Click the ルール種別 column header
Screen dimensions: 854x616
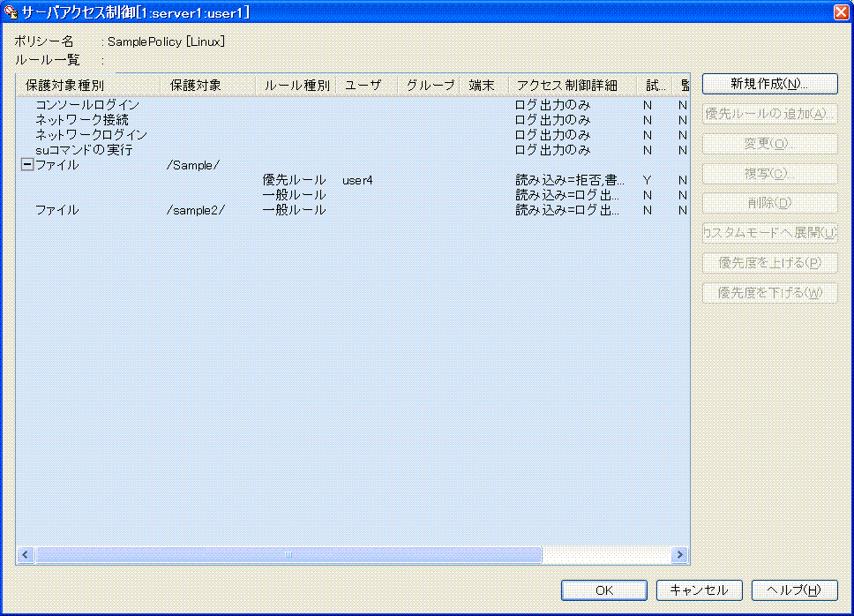[296, 86]
